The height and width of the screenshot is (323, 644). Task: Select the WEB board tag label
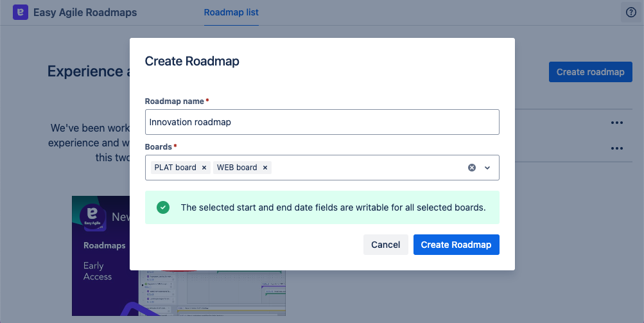tap(237, 168)
